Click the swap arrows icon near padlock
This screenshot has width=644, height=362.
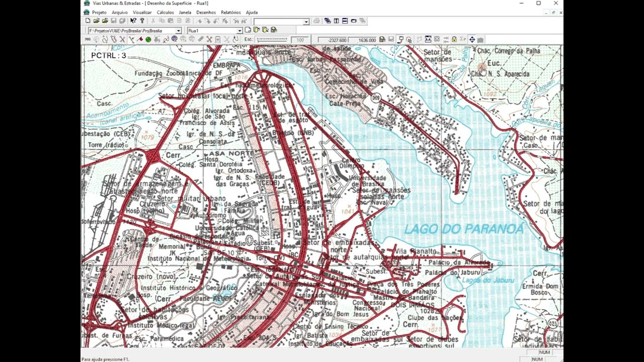[x=446, y=39]
